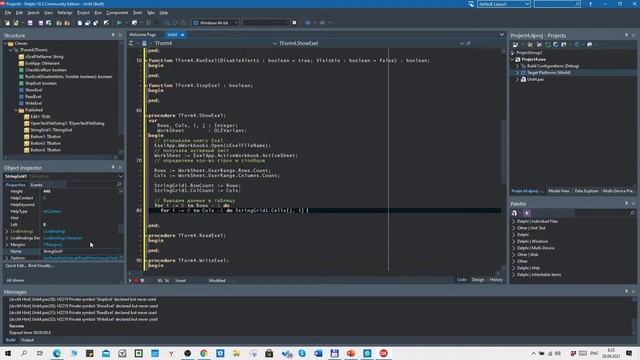The height and width of the screenshot is (360, 640).
Task: Collapse the Published folder in Structure
Action: click(x=16, y=110)
